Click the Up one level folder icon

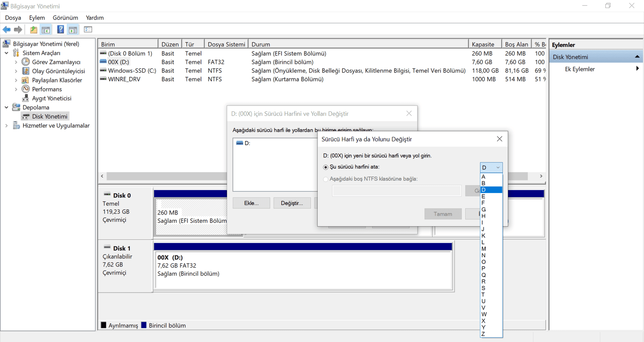[x=33, y=29]
